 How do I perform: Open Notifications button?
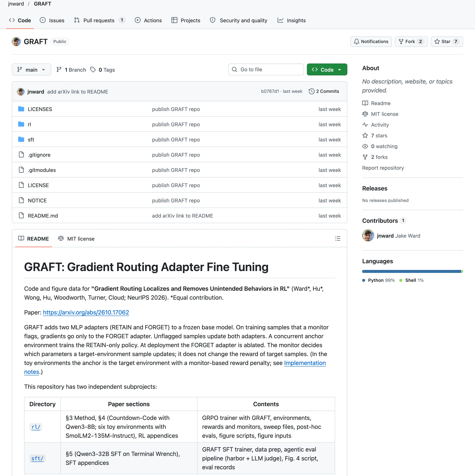[x=371, y=42]
